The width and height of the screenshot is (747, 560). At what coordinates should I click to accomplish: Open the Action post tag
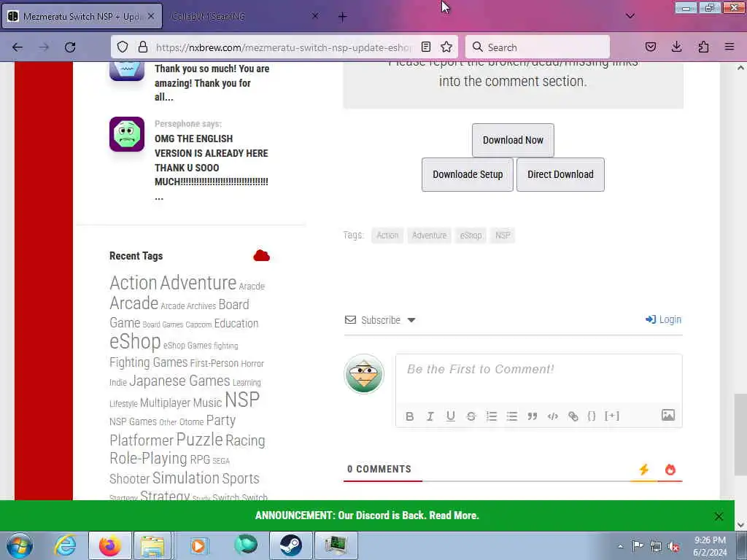pyautogui.click(x=387, y=236)
